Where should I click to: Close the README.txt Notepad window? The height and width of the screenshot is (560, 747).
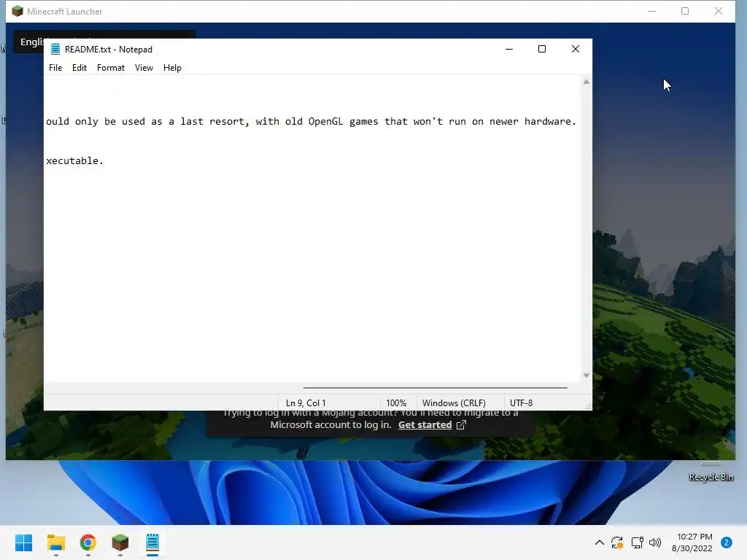pyautogui.click(x=576, y=49)
